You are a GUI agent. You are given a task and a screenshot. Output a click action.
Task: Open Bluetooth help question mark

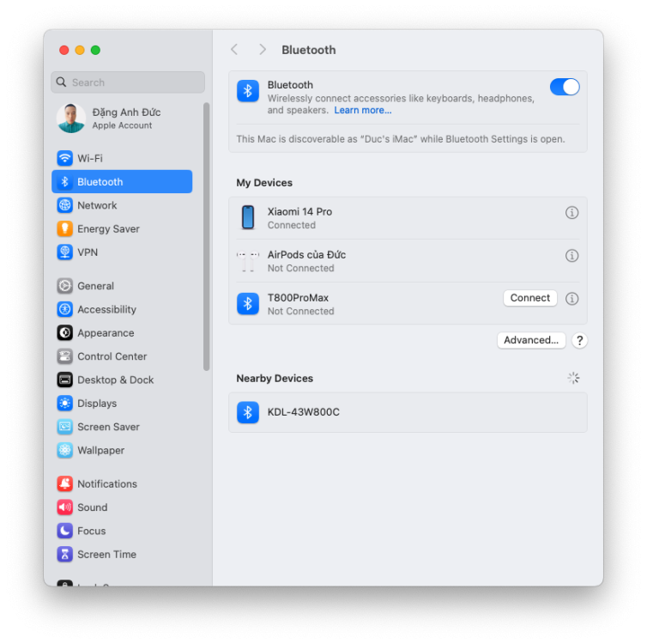click(579, 341)
